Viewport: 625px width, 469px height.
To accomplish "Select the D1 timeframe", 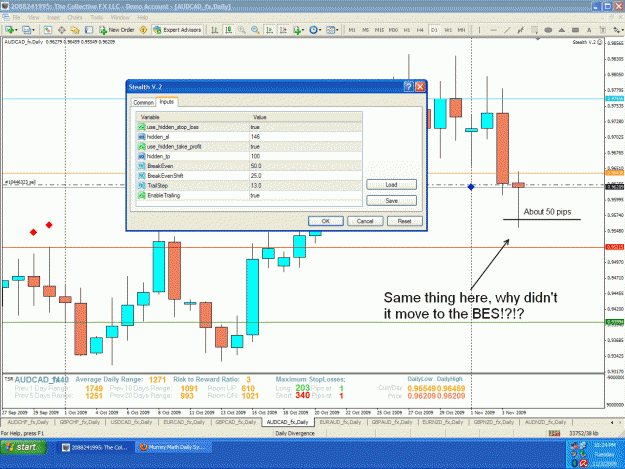I will coord(434,30).
